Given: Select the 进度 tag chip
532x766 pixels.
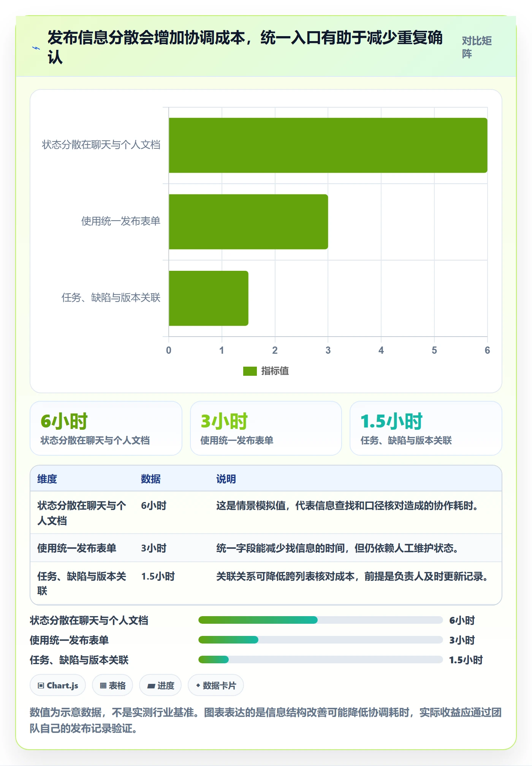Looking at the screenshot, I should coord(160,685).
